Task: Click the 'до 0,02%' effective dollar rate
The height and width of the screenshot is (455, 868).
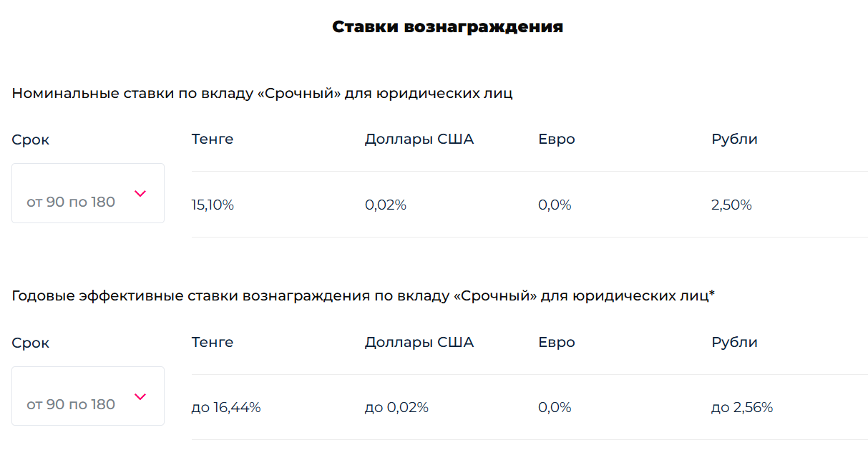Action: (x=396, y=408)
